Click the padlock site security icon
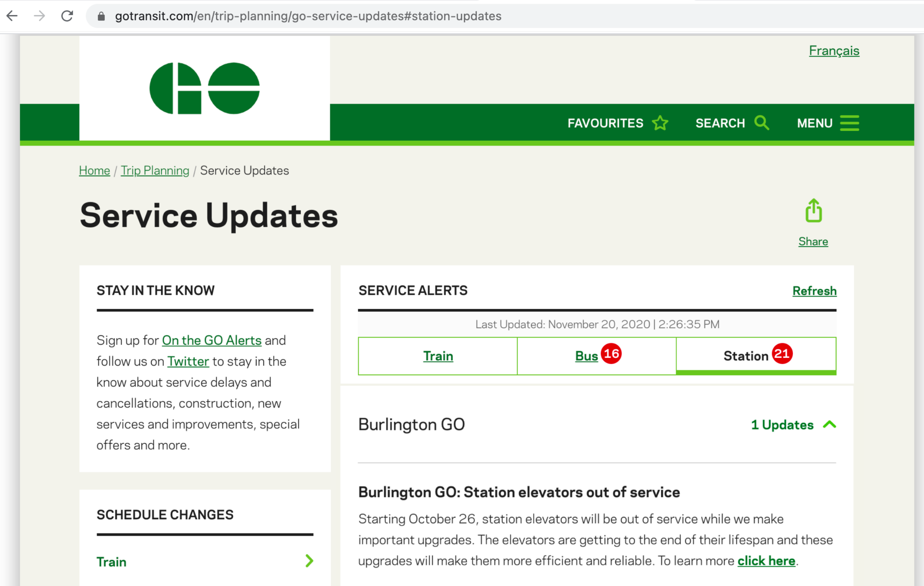This screenshot has height=586, width=924. click(x=101, y=16)
